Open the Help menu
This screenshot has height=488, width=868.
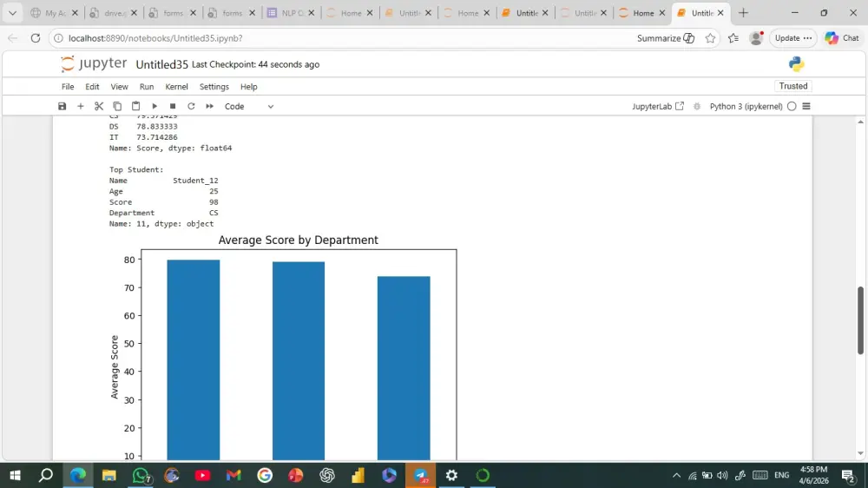(x=248, y=87)
